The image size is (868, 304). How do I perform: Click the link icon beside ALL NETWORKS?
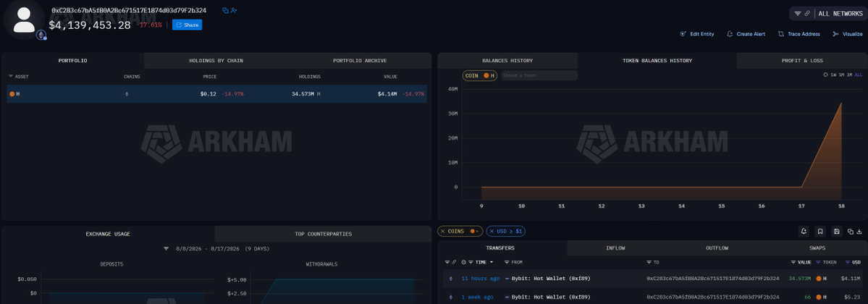[807, 13]
